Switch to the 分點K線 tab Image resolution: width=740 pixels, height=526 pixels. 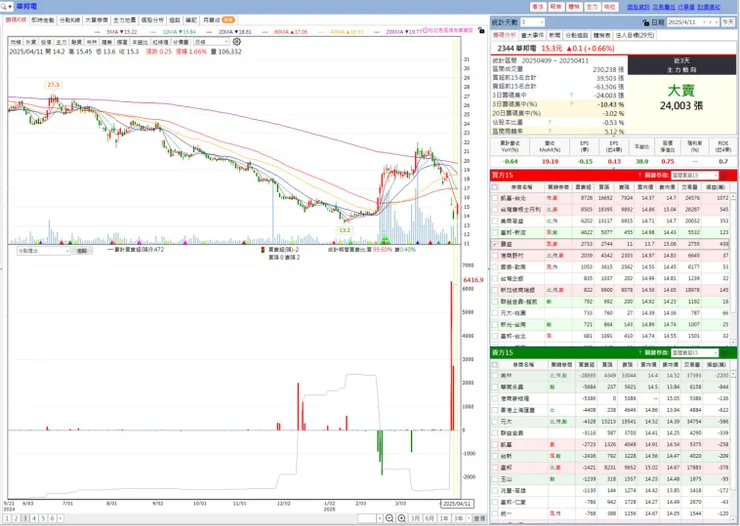click(x=69, y=20)
